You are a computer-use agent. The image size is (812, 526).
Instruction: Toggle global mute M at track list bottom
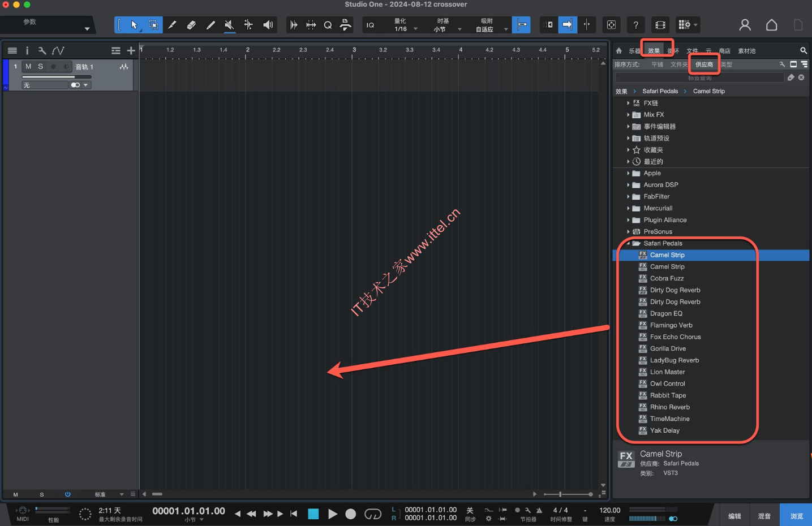[15, 495]
